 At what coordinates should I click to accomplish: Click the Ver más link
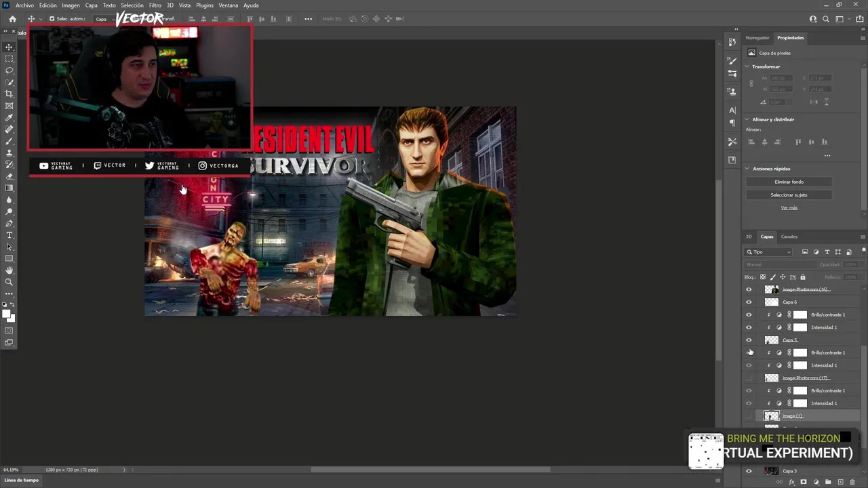pos(789,207)
